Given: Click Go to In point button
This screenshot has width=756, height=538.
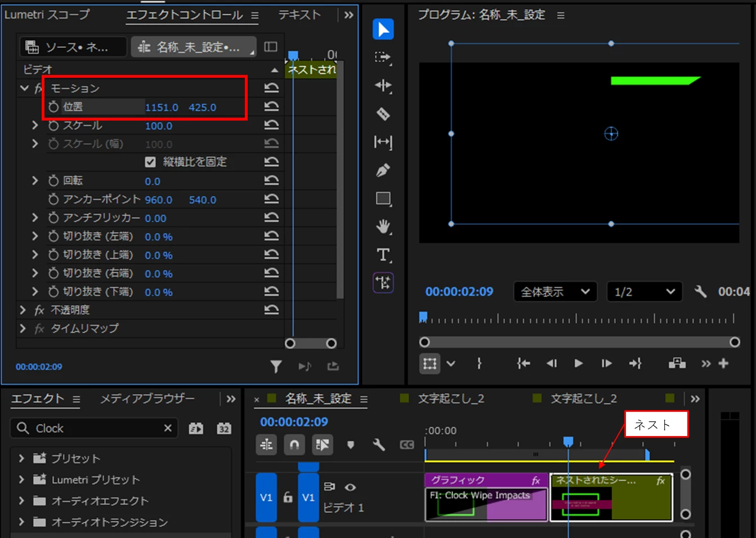Looking at the screenshot, I should [x=524, y=363].
